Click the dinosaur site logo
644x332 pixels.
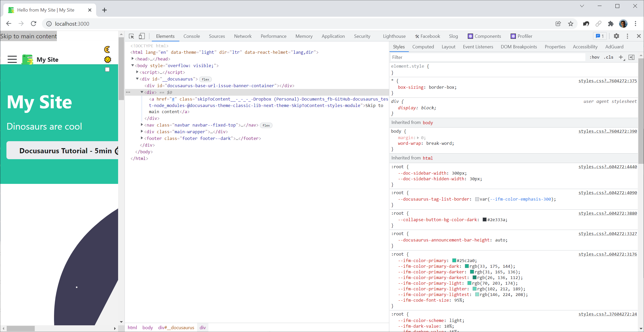27,59
